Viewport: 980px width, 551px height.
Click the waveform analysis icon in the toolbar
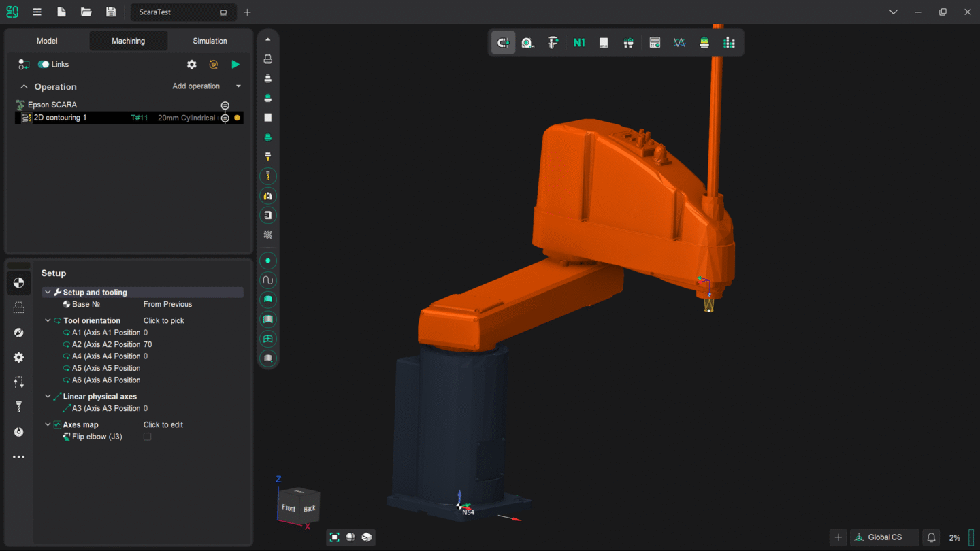pyautogui.click(x=679, y=42)
